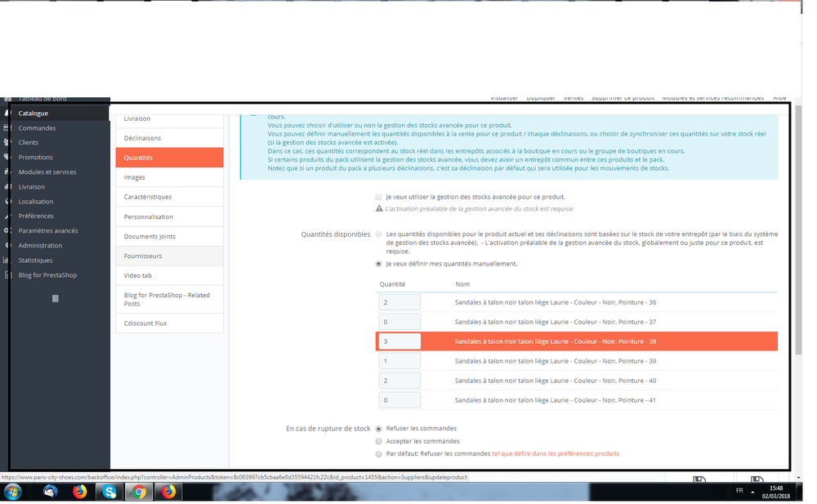
Task: Open the Personnalisation tab
Action: (169, 216)
